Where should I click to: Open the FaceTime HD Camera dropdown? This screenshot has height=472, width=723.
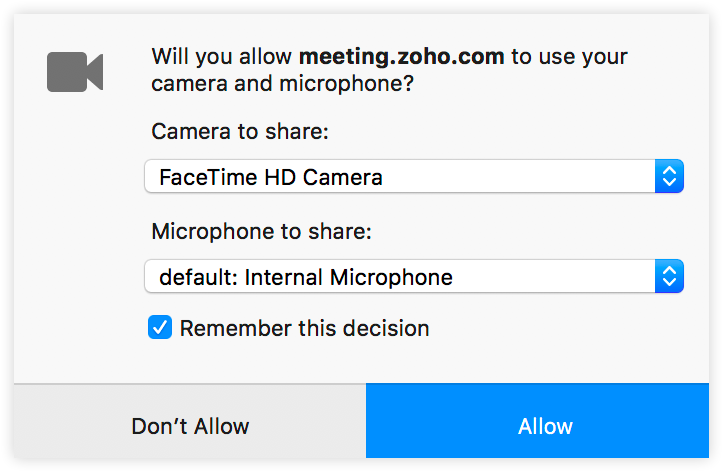point(400,178)
